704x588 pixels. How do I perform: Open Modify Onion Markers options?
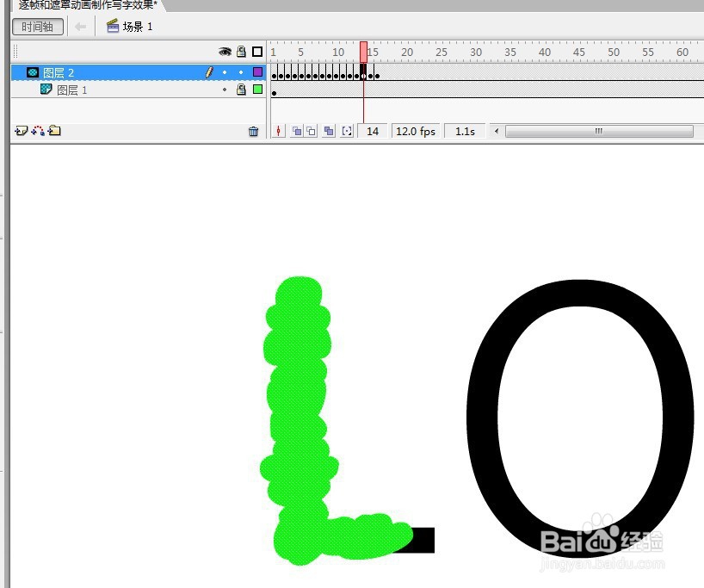345,131
